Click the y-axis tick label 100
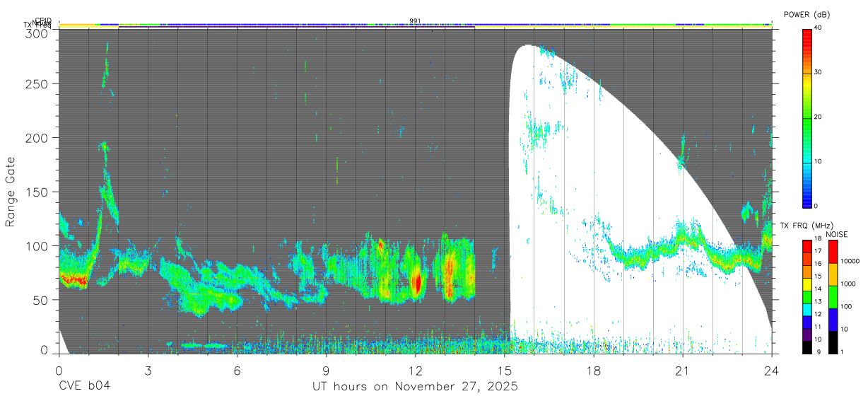868x401 pixels. pyautogui.click(x=37, y=245)
